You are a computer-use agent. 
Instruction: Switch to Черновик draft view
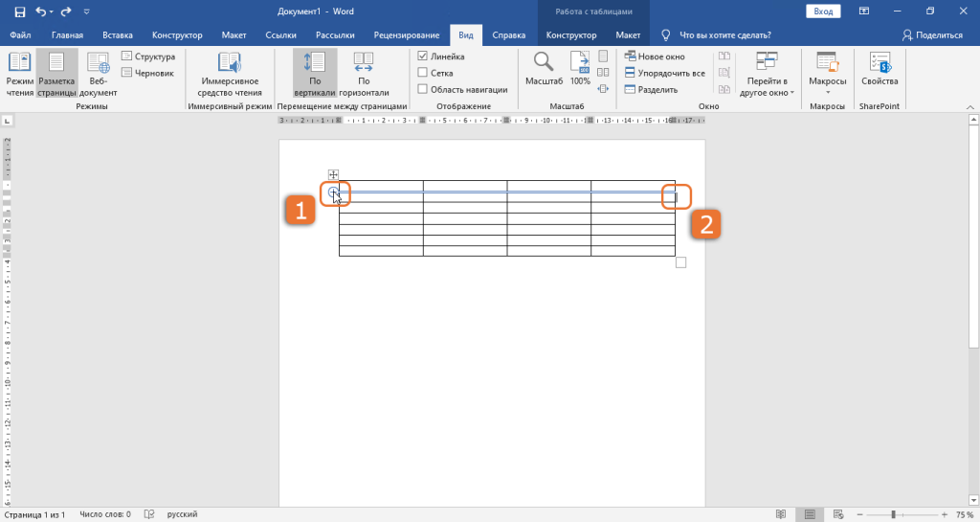coord(147,73)
